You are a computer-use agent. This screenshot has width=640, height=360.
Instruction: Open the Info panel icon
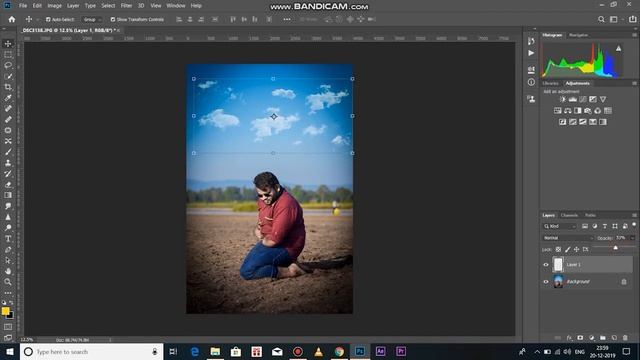click(x=531, y=82)
